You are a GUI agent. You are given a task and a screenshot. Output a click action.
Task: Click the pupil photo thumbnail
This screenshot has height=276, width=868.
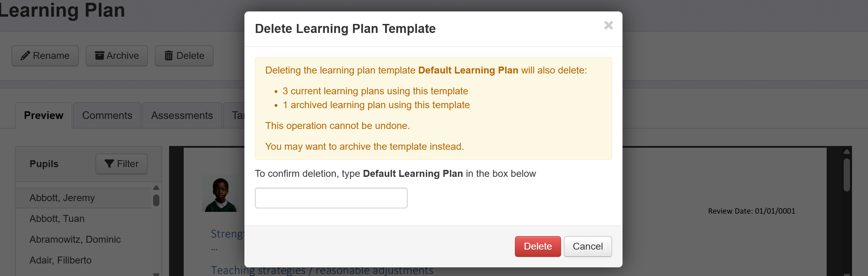220,194
